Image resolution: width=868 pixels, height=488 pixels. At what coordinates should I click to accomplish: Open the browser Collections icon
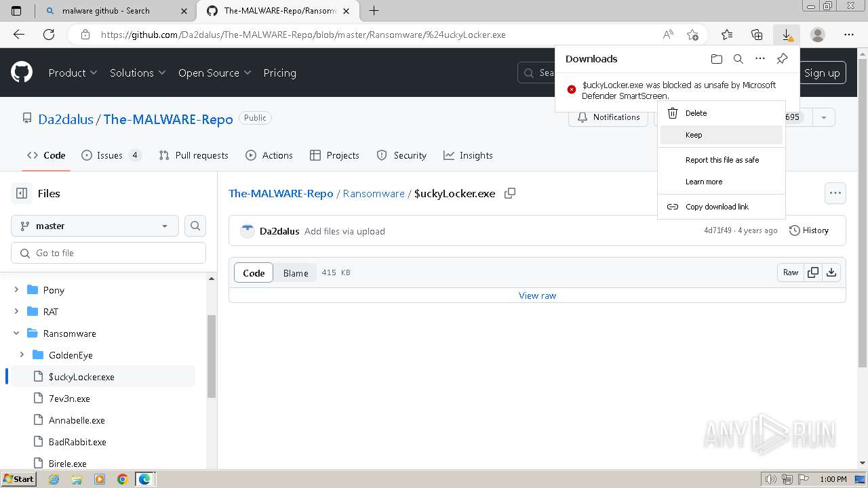click(757, 35)
